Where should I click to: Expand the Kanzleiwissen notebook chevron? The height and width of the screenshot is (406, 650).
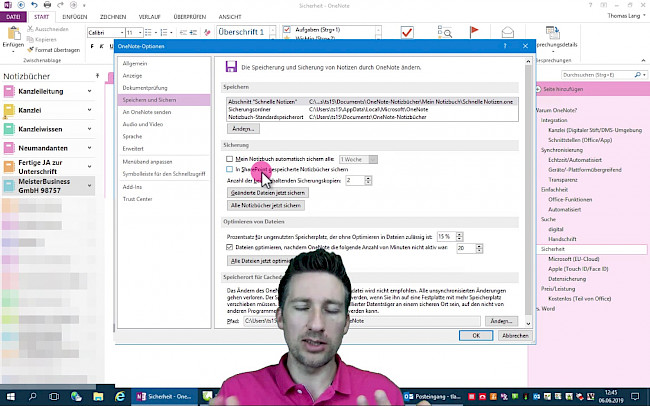pyautogui.click(x=90, y=129)
